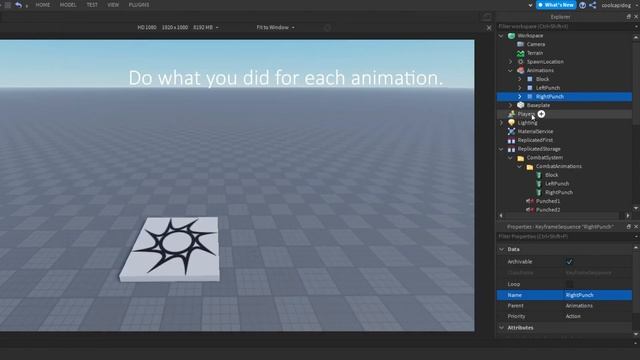Expand the Lighting node
Viewport: 640px width, 360px height.
pyautogui.click(x=501, y=122)
